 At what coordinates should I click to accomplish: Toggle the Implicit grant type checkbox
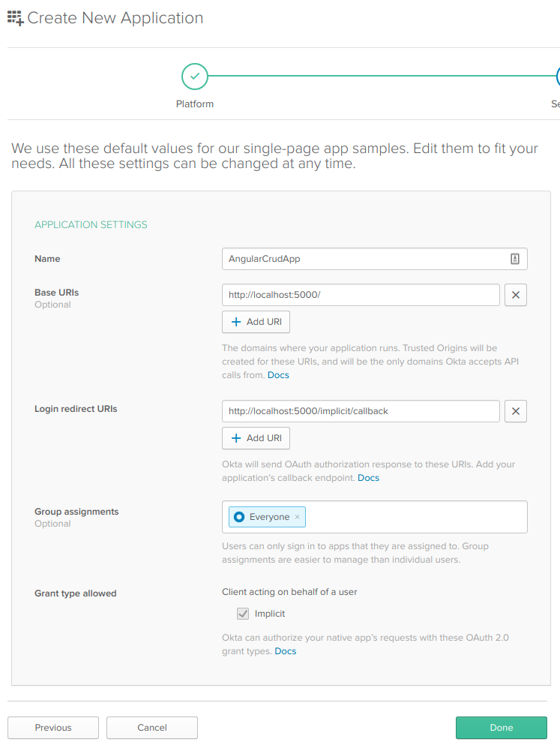243,614
